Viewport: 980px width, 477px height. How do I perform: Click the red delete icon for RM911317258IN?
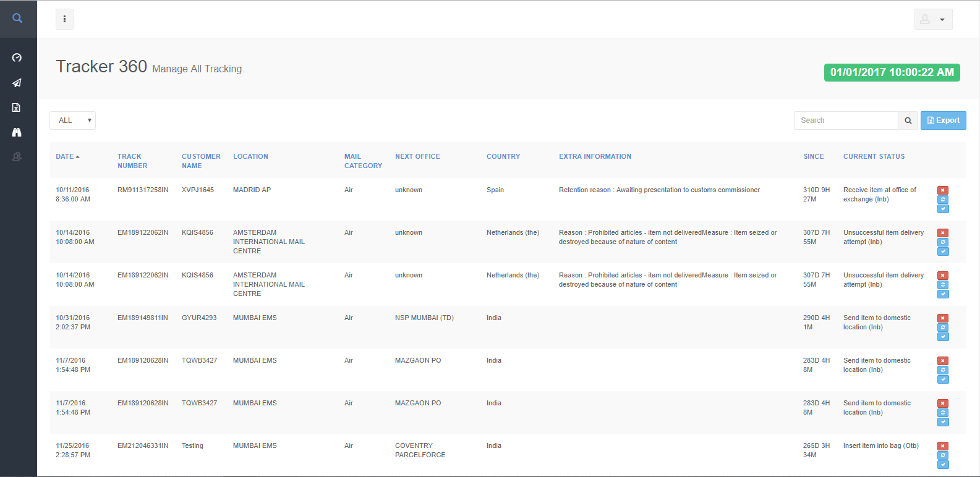[x=943, y=190]
